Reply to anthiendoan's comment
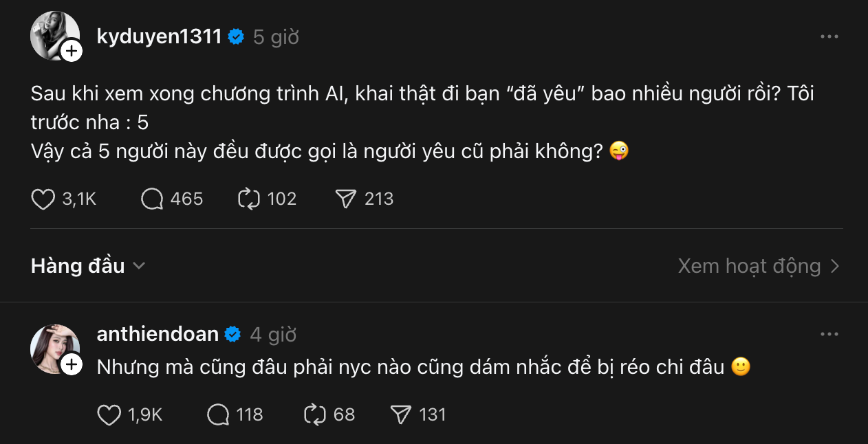 tap(217, 414)
